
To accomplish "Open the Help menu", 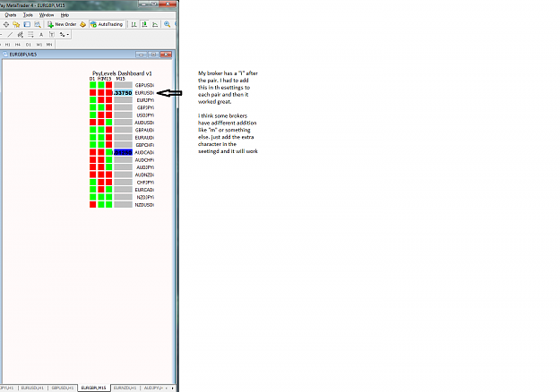I will click(x=65, y=15).
